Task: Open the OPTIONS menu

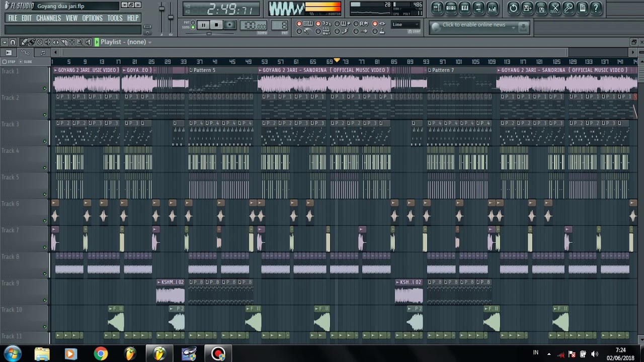Action: (92, 18)
